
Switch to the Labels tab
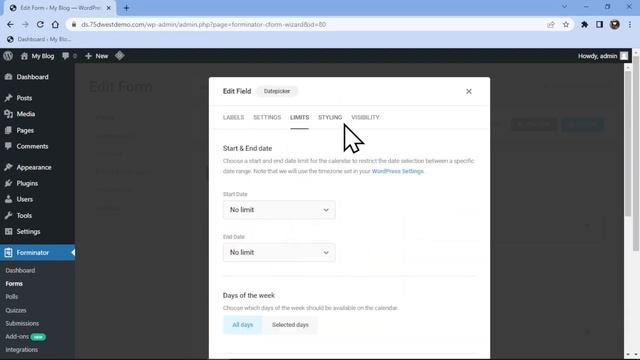pyautogui.click(x=233, y=118)
